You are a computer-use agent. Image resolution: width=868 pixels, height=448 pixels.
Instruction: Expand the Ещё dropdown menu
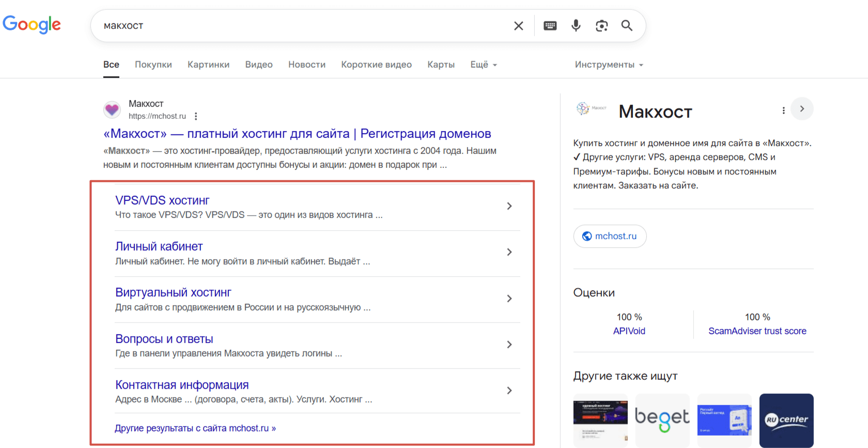coord(483,65)
